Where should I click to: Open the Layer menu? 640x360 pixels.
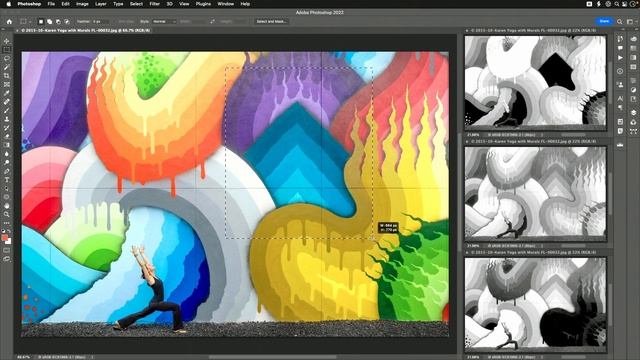tap(100, 4)
